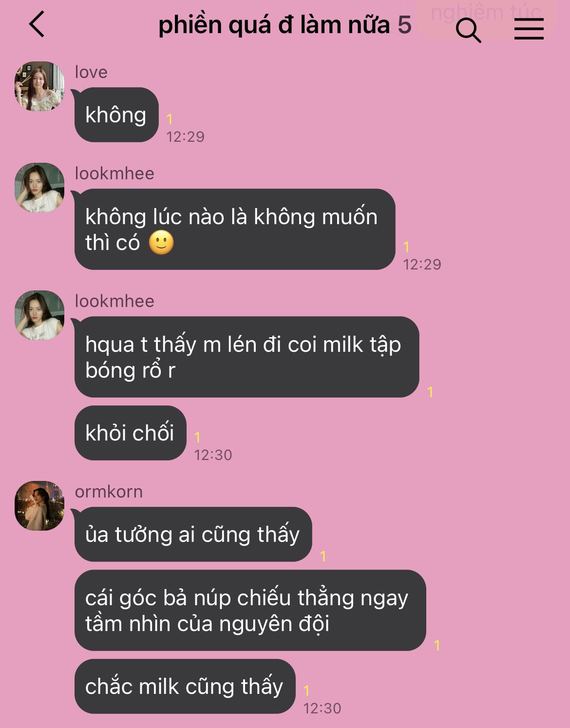
Task: Go back using the left arrow
Action: (37, 24)
